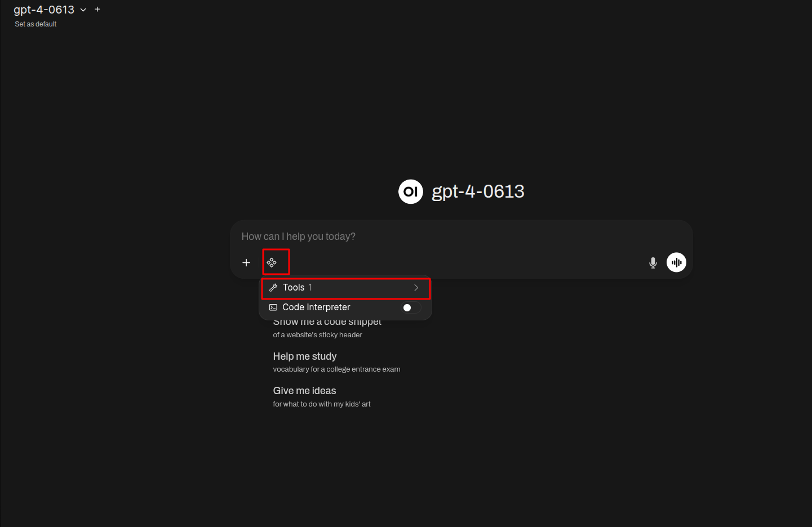This screenshot has height=527, width=812.
Task: Click the terminal icon beside Code Interpreter
Action: (x=273, y=307)
